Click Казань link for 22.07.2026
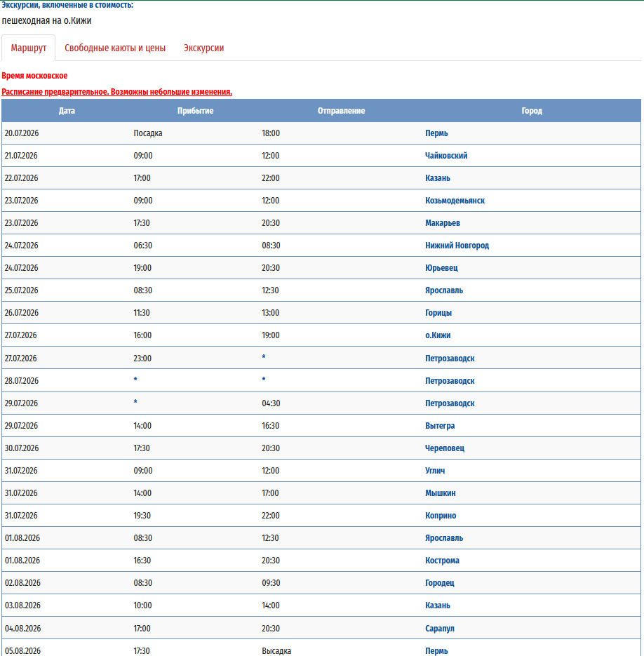The width and height of the screenshot is (644, 656). click(438, 178)
